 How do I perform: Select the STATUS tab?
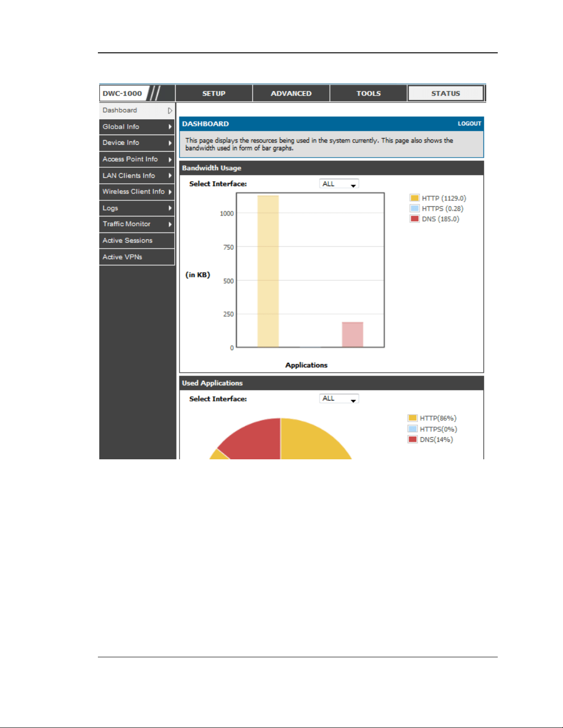(446, 93)
